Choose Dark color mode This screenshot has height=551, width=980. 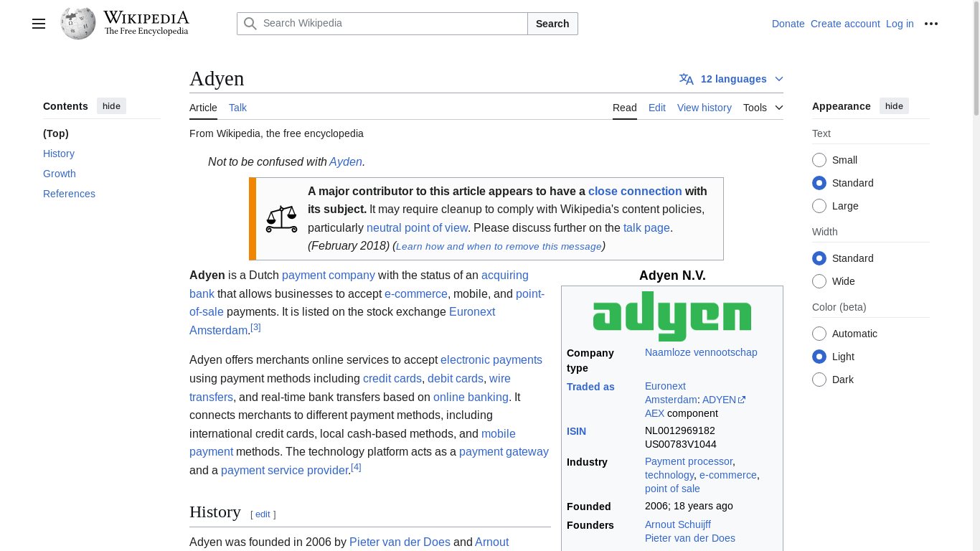(x=819, y=380)
